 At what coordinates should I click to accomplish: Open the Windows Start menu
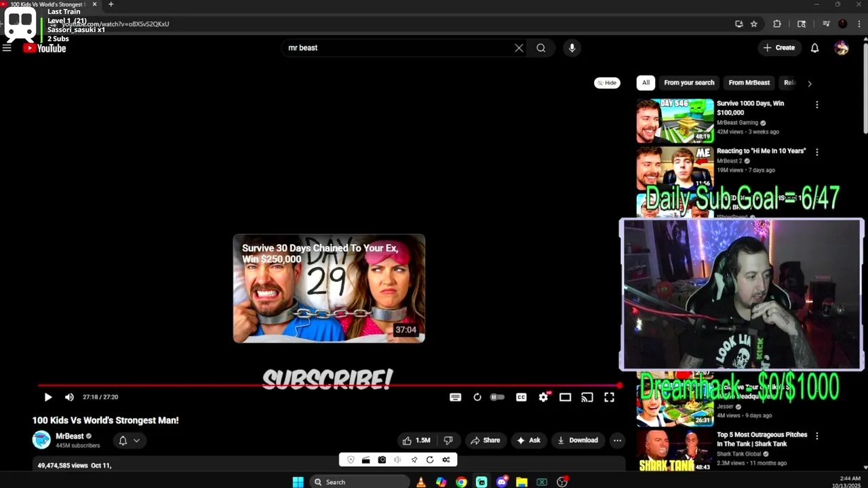[x=298, y=482]
